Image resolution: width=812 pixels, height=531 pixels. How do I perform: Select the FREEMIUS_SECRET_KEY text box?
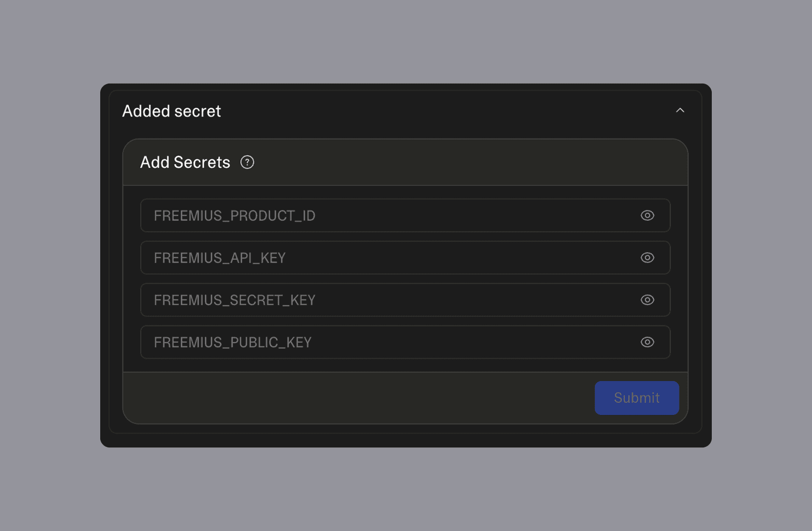[442, 300]
